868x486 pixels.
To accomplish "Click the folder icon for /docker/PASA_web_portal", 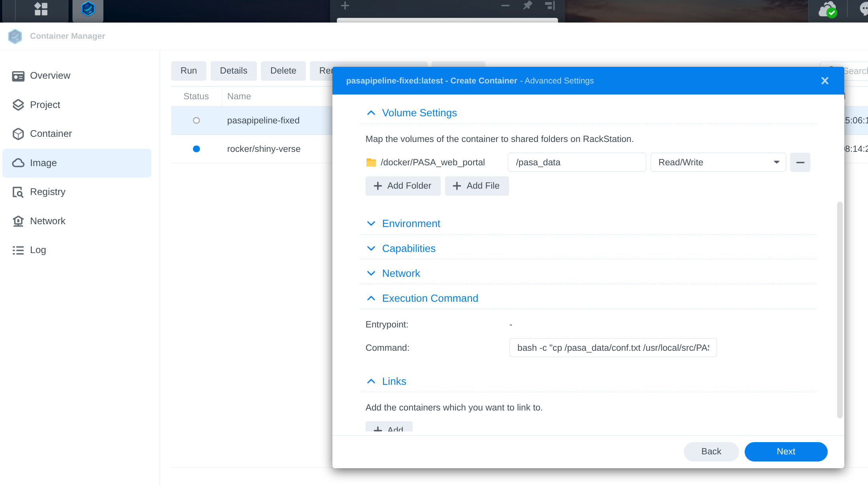I will coord(371,163).
